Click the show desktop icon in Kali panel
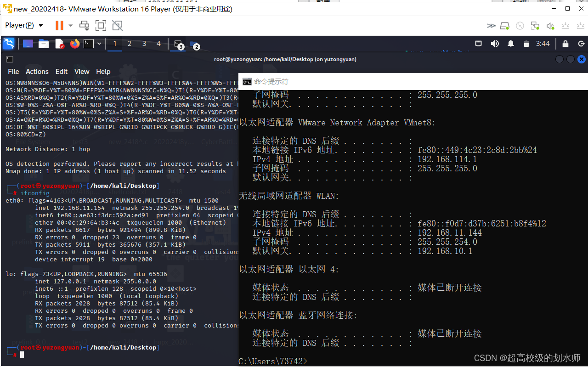The width and height of the screenshot is (588, 367). point(28,44)
